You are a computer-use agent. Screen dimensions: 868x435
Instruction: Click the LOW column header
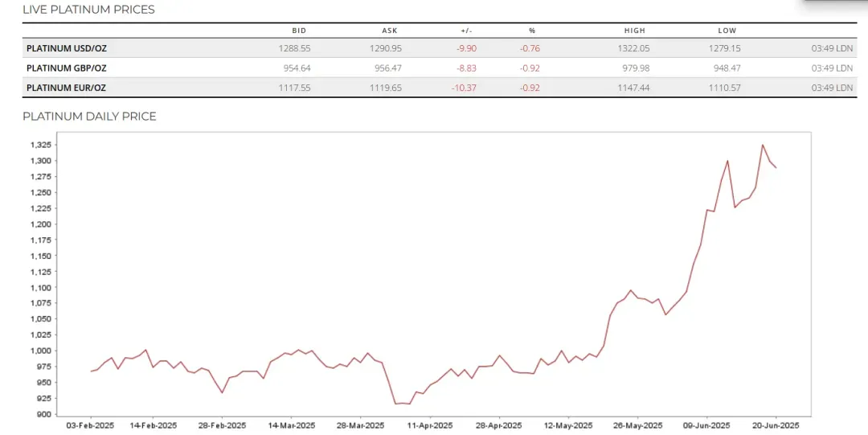(x=727, y=31)
